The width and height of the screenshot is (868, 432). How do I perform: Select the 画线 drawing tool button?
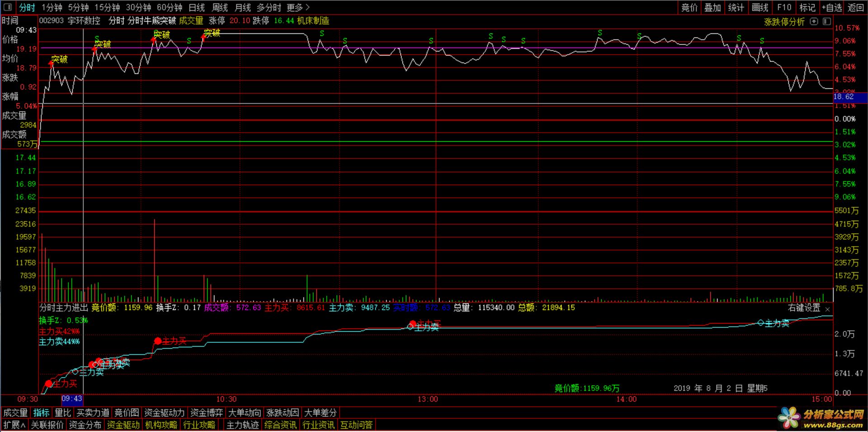(x=760, y=8)
